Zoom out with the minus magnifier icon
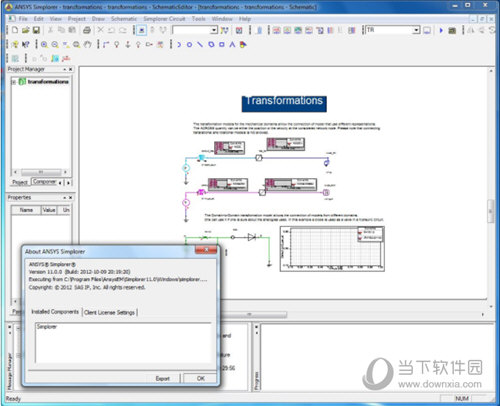The height and width of the screenshot is (406, 500). tap(55, 44)
